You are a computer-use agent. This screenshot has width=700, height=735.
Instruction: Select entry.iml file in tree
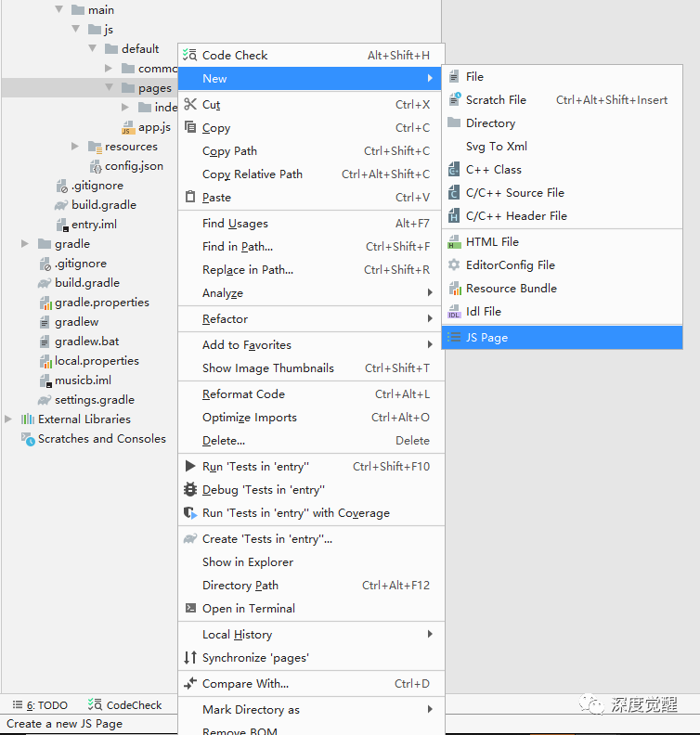94,225
